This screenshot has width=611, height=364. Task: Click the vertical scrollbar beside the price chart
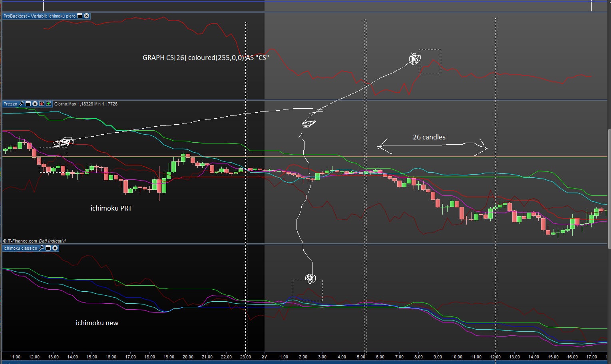coord(609,189)
